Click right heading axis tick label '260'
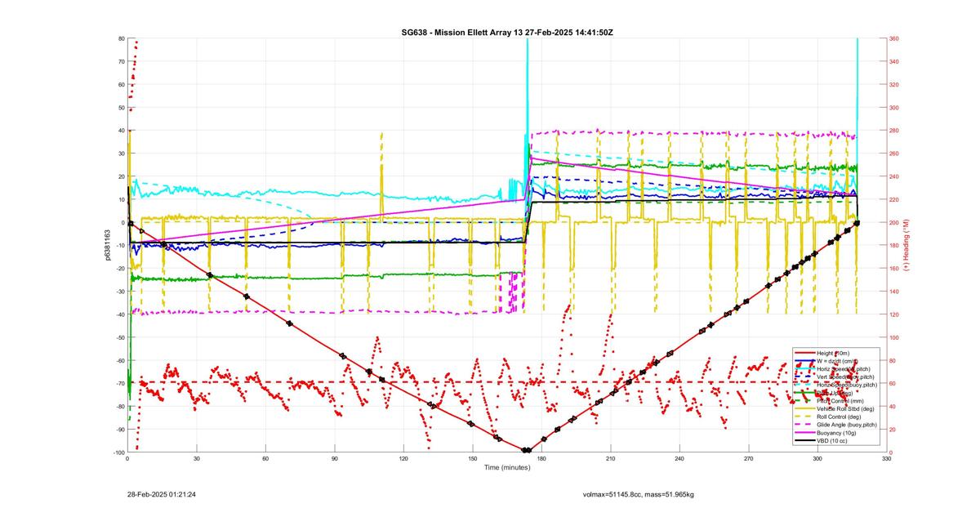Screen dimensions: 980x508 (894, 154)
